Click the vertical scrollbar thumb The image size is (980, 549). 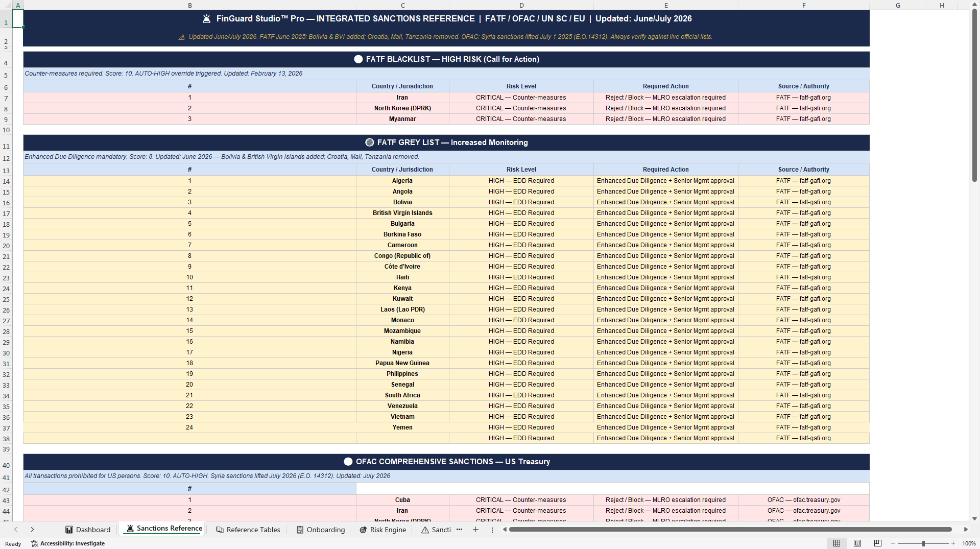click(x=974, y=95)
